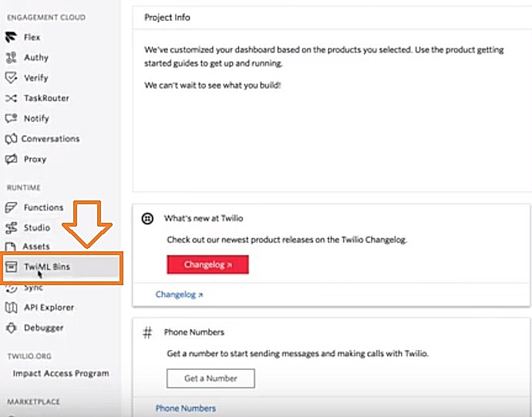Click the red Changelog button

207,264
